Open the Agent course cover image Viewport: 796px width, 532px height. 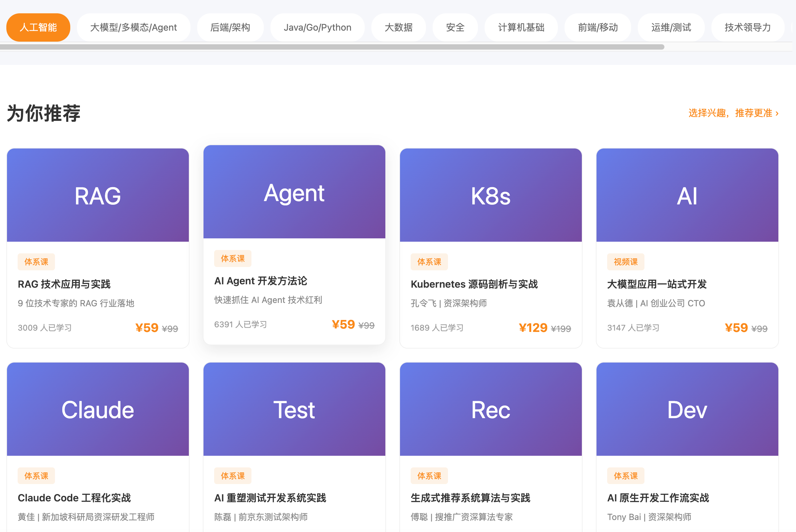294,192
